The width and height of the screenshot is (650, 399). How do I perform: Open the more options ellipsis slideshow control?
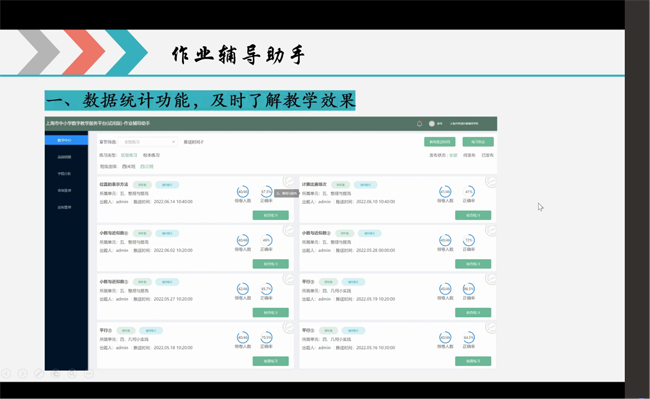[89, 373]
